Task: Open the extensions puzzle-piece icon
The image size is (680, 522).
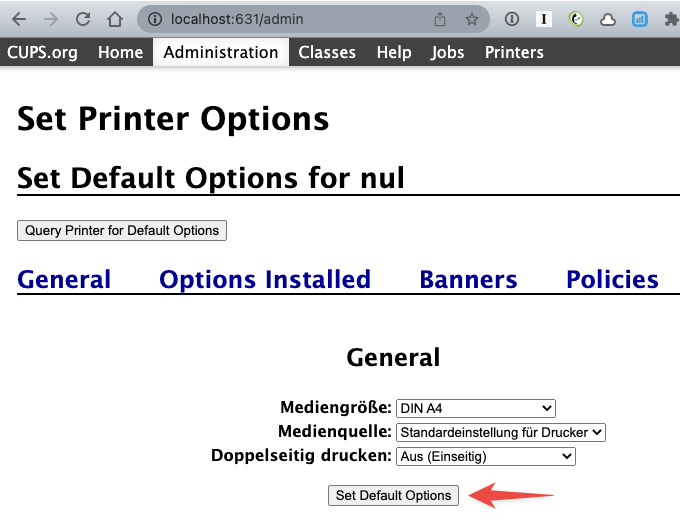Action: (x=672, y=19)
